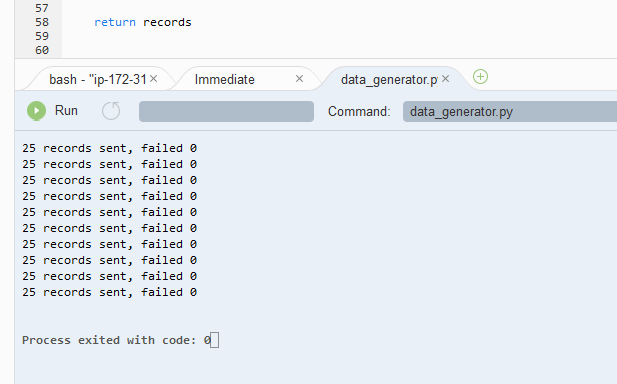Click line number 60 in the gutter
617x384 pixels.
tap(42, 50)
